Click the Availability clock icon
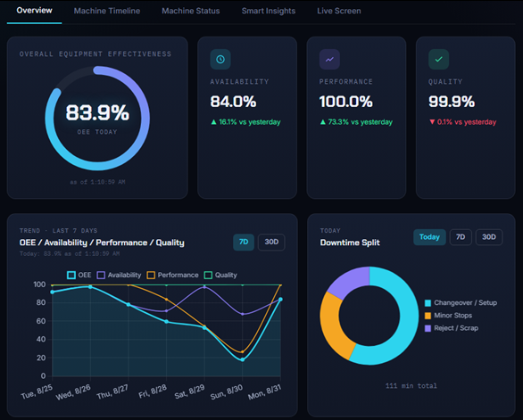 220,60
